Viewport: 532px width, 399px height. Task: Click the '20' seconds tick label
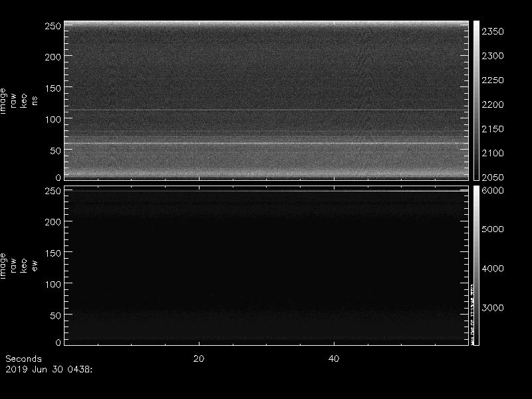click(199, 358)
